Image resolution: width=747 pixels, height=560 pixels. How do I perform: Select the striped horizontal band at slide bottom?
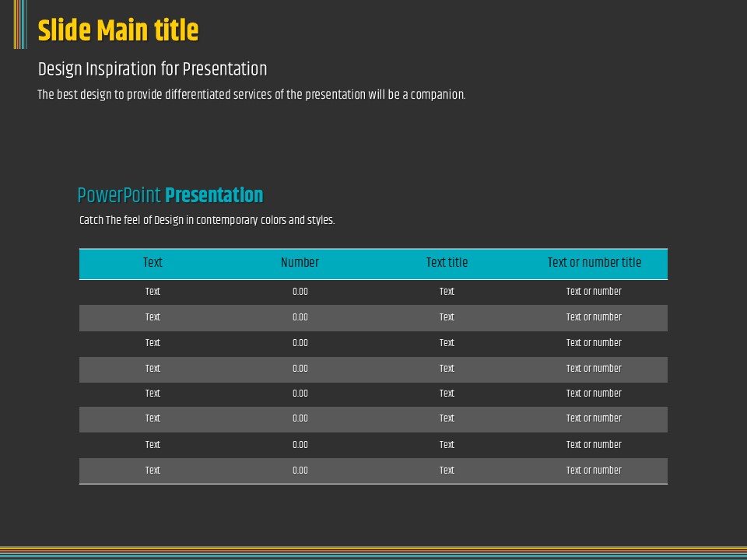373,552
